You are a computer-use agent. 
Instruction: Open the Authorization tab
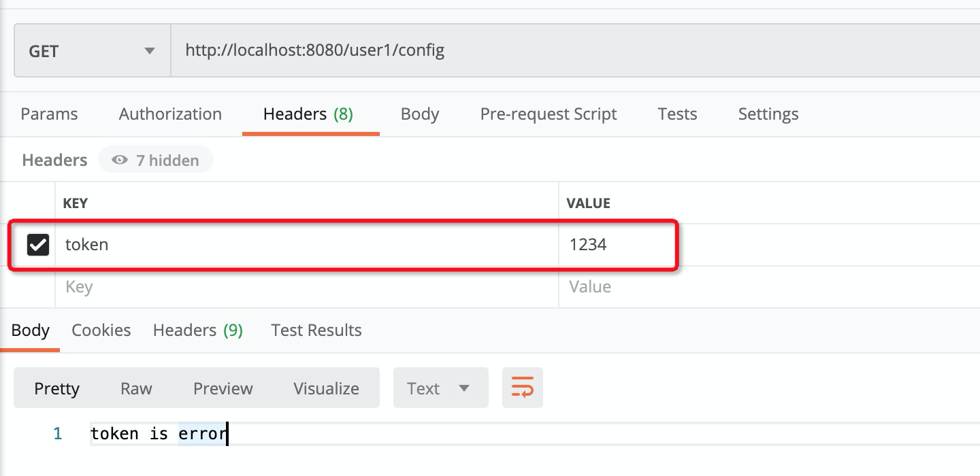coord(170,114)
